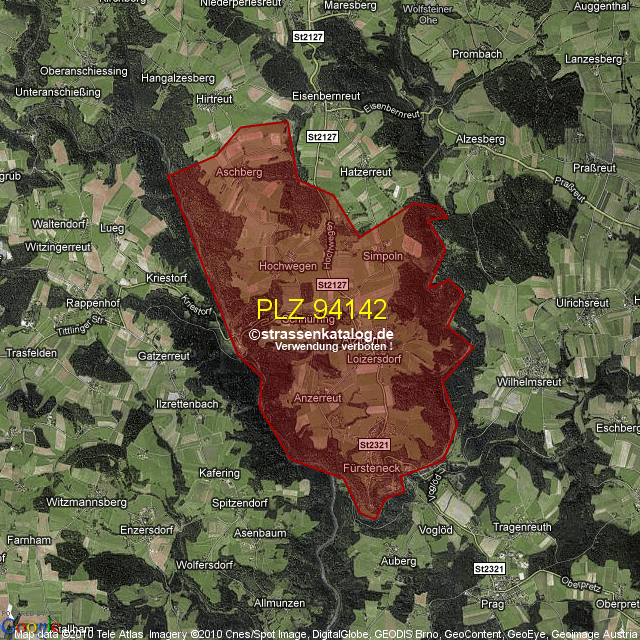Click the Fürsteneck town label
This screenshot has width=640, height=640.
371,468
